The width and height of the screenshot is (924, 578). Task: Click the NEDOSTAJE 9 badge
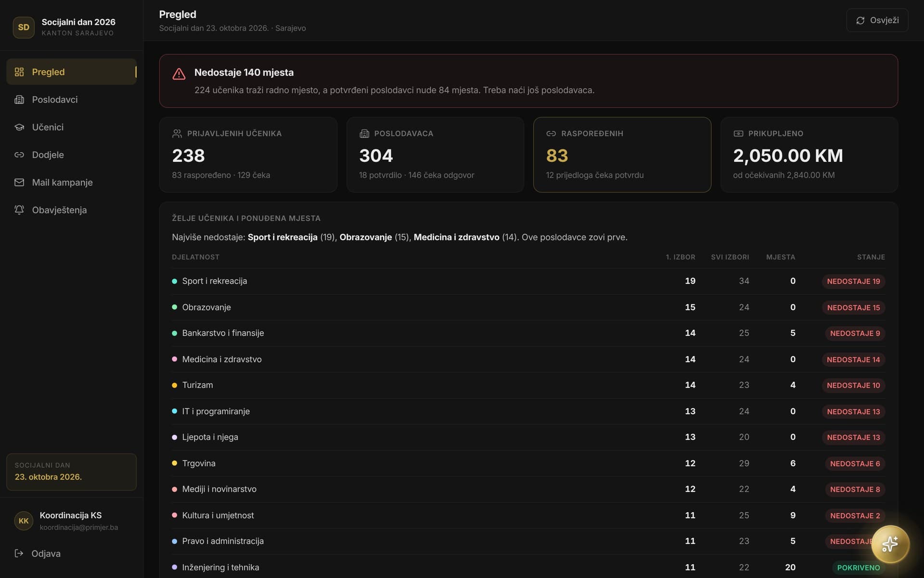pos(855,333)
